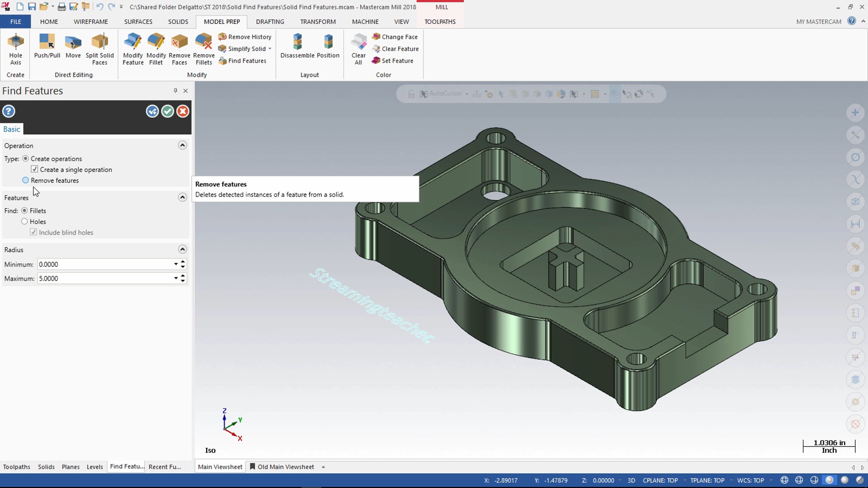This screenshot has width=868, height=488.
Task: Switch to the TOOLPATHS ribbon tab
Action: tap(440, 21)
